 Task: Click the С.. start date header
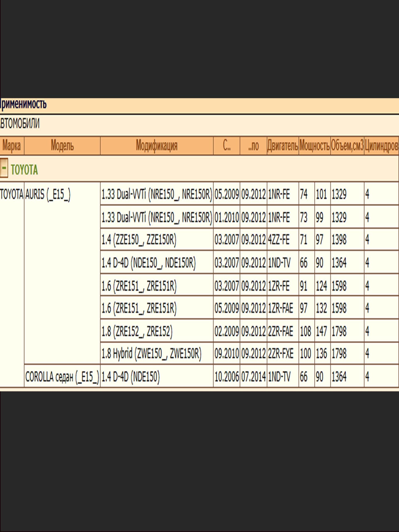coord(226,146)
